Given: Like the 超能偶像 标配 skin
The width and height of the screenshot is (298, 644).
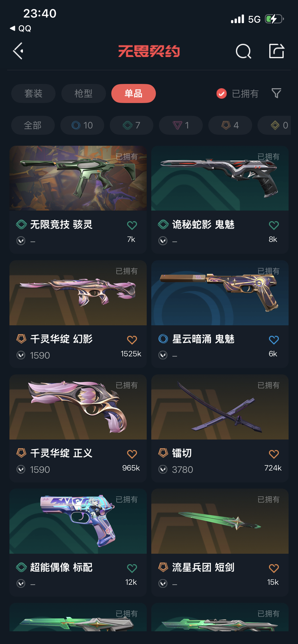Looking at the screenshot, I should tap(132, 568).
